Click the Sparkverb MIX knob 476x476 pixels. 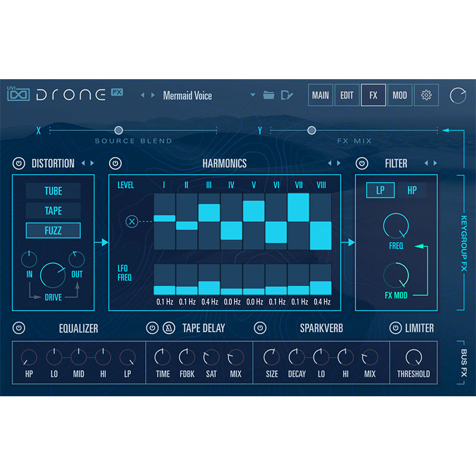[369, 358]
